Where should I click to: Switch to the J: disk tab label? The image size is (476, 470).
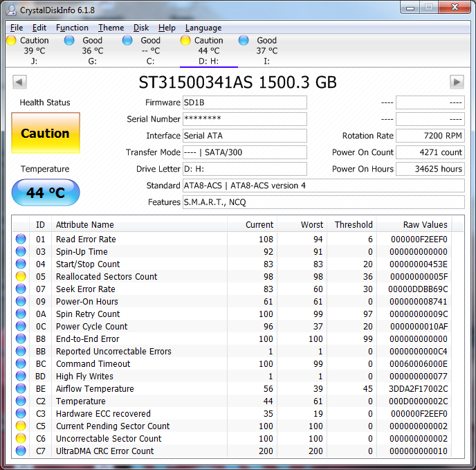(35, 62)
